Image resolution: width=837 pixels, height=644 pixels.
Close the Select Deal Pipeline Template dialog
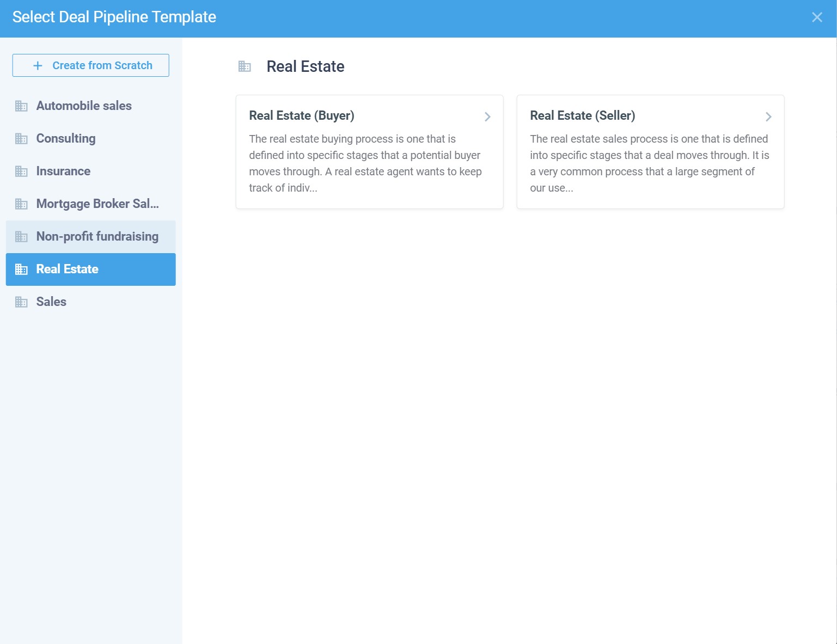pos(817,17)
